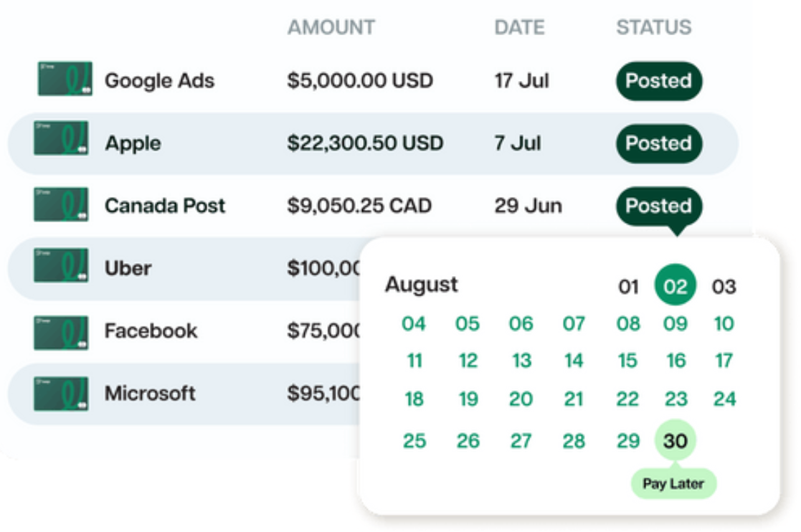Click the Facebook card icon

pyautogui.click(x=61, y=331)
